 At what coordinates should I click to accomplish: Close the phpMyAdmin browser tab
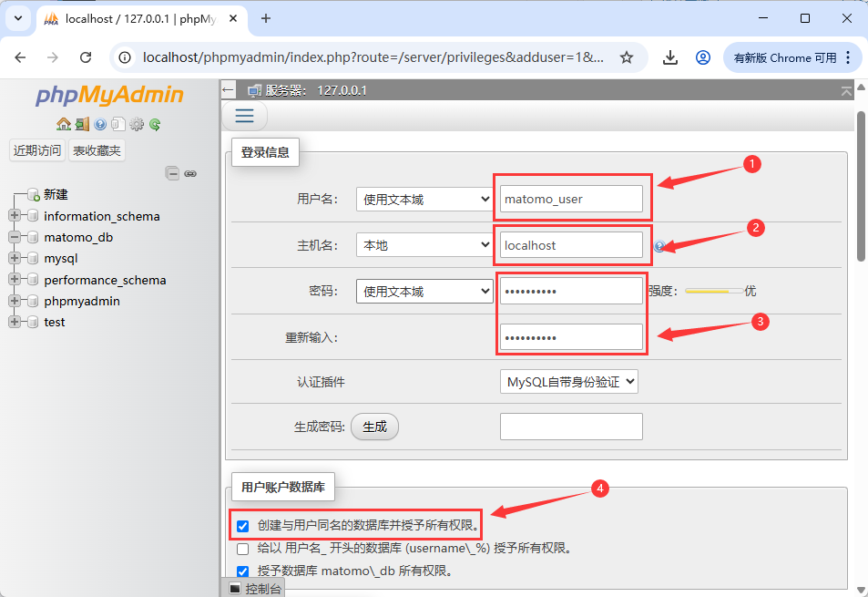pyautogui.click(x=233, y=18)
